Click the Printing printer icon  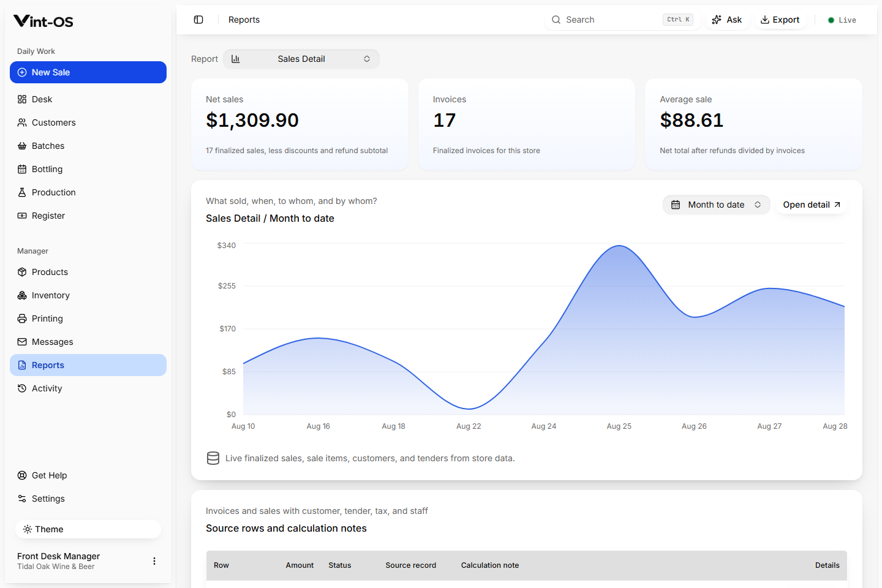point(22,318)
